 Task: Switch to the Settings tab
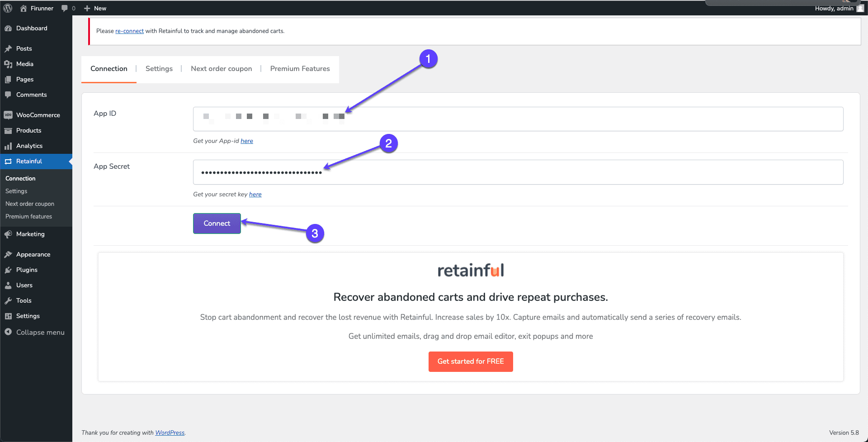click(x=159, y=69)
